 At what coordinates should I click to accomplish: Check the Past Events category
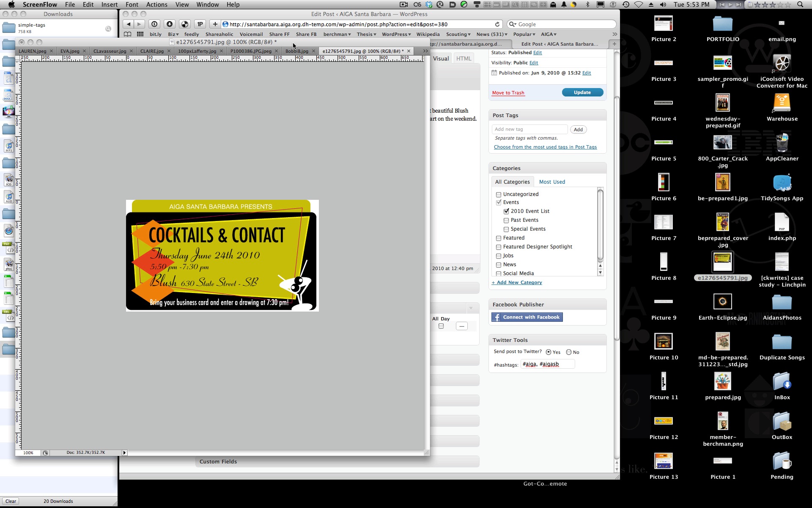(506, 220)
